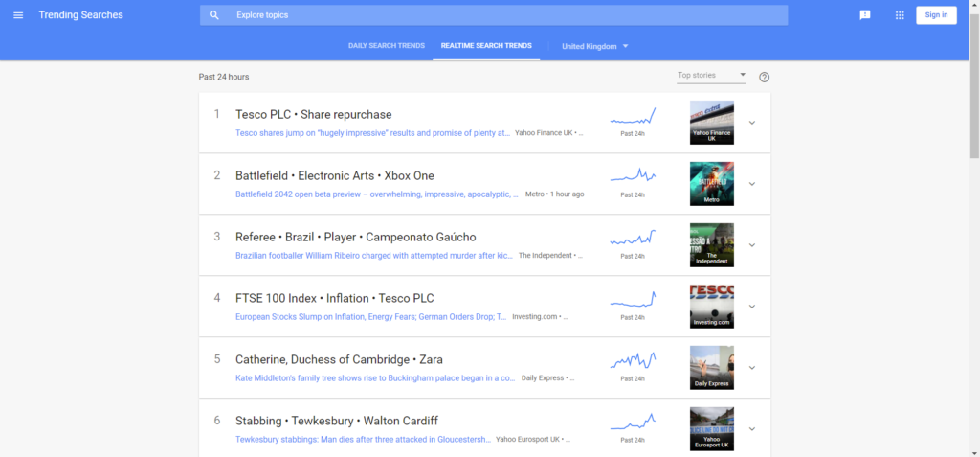Image resolution: width=980 pixels, height=457 pixels.
Task: Open the send feedback icon
Action: point(865,15)
